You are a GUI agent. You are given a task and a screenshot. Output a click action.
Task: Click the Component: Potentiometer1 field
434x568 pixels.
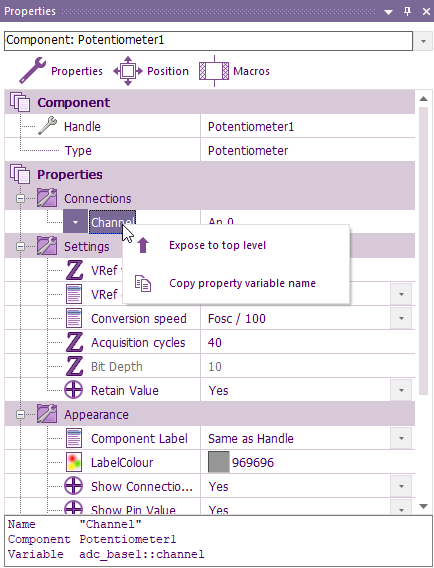(208, 41)
